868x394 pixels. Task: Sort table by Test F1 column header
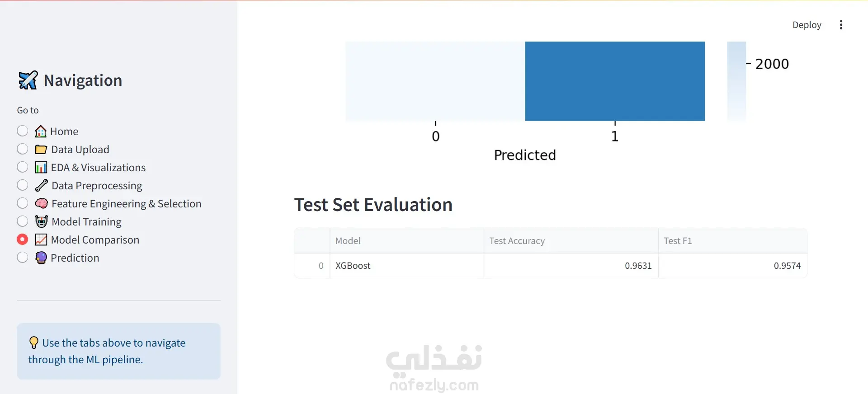[732, 241]
